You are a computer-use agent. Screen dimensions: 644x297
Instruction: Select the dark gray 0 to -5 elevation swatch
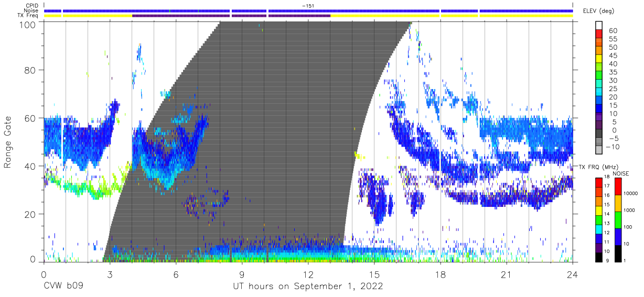tap(599, 134)
